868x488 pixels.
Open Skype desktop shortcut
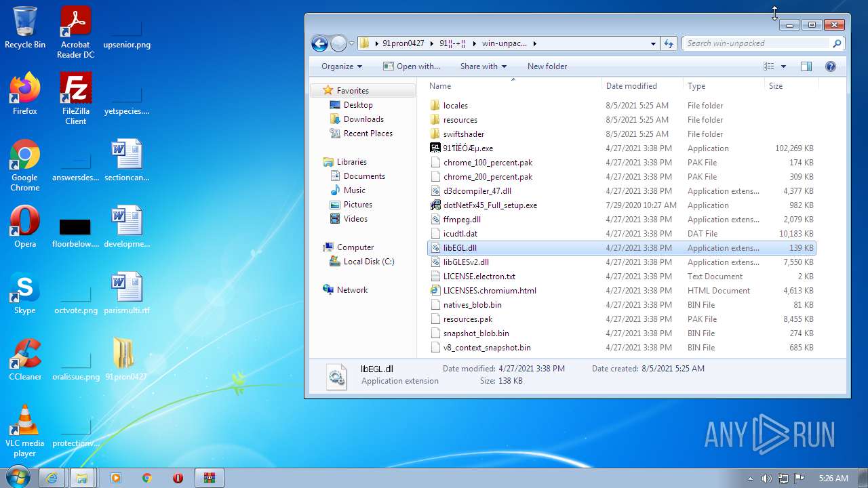25,293
